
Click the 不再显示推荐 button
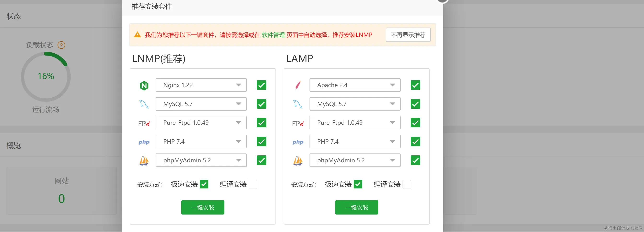[x=408, y=35]
